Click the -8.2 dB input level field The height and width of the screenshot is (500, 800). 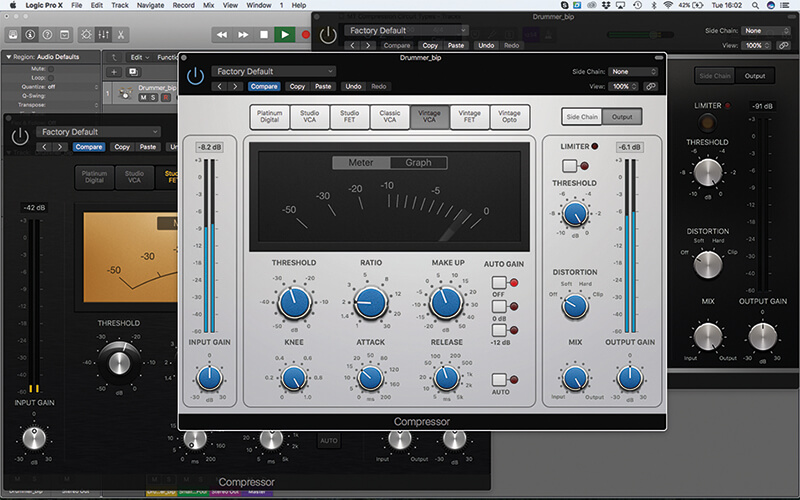210,147
